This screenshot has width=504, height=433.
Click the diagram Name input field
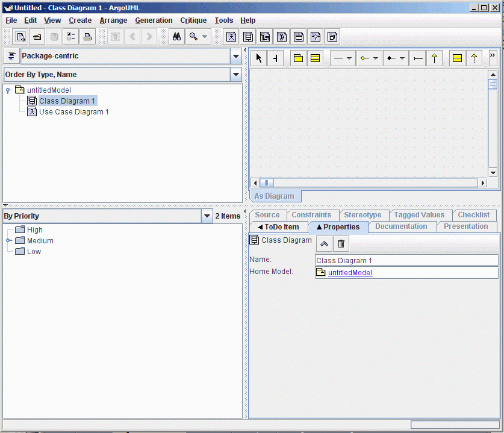[x=406, y=260]
